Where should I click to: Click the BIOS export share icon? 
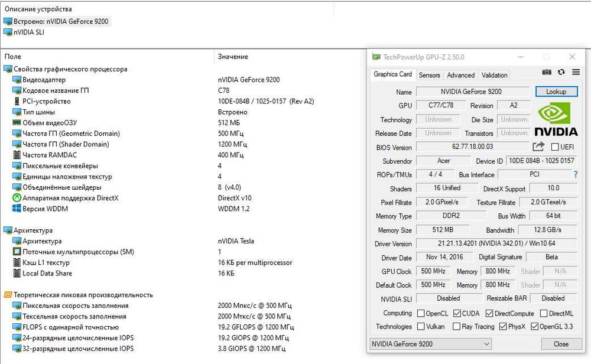pyautogui.click(x=539, y=146)
